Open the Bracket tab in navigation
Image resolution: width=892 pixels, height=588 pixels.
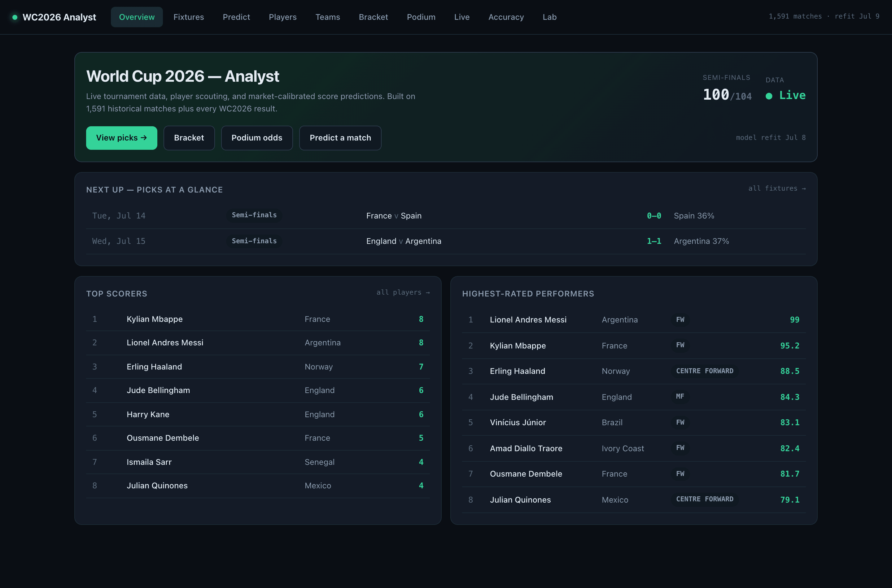374,17
